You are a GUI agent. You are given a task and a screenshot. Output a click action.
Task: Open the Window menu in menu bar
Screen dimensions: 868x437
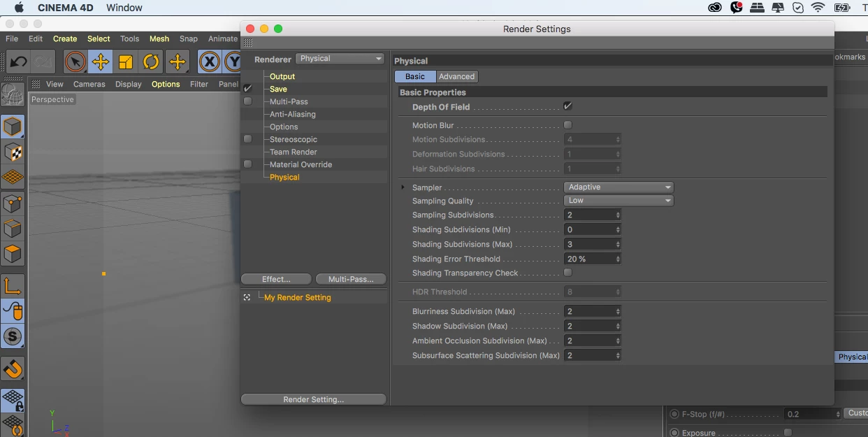(x=124, y=8)
